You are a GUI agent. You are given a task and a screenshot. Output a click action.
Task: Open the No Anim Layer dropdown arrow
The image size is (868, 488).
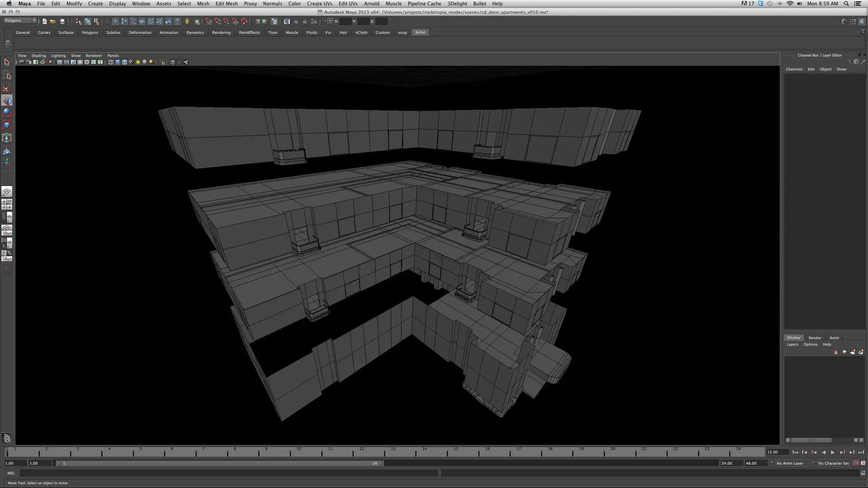[x=771, y=463]
